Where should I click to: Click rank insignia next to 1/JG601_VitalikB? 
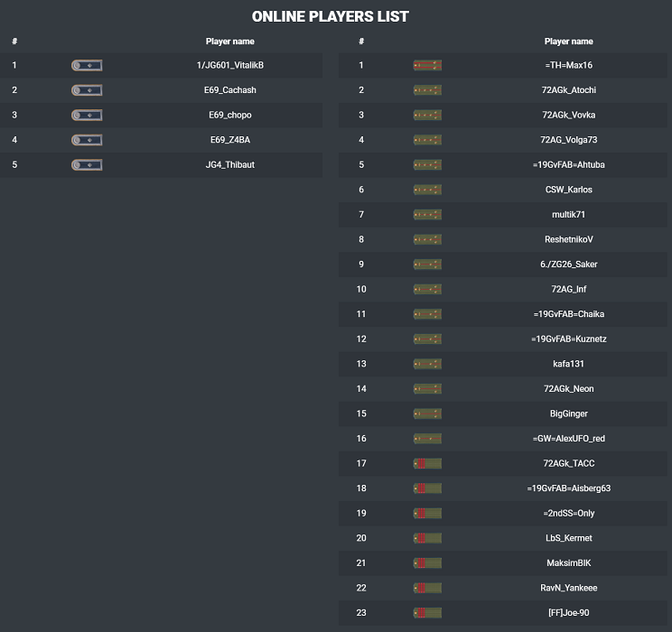point(87,65)
